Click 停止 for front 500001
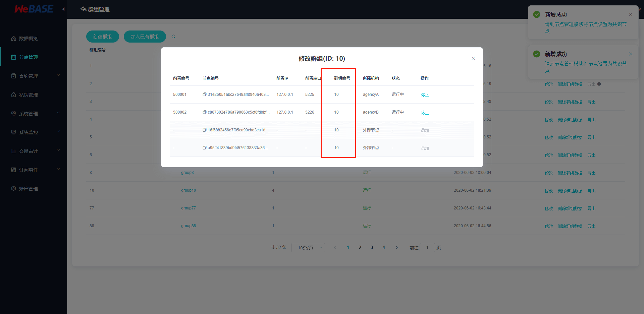Viewport: 644px width, 314px height. tap(425, 95)
